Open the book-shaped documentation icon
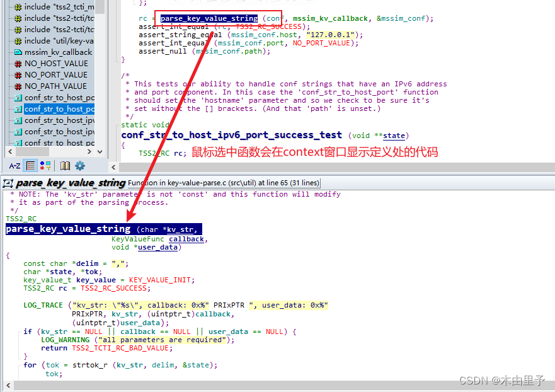The width and height of the screenshot is (555, 392). click(66, 165)
